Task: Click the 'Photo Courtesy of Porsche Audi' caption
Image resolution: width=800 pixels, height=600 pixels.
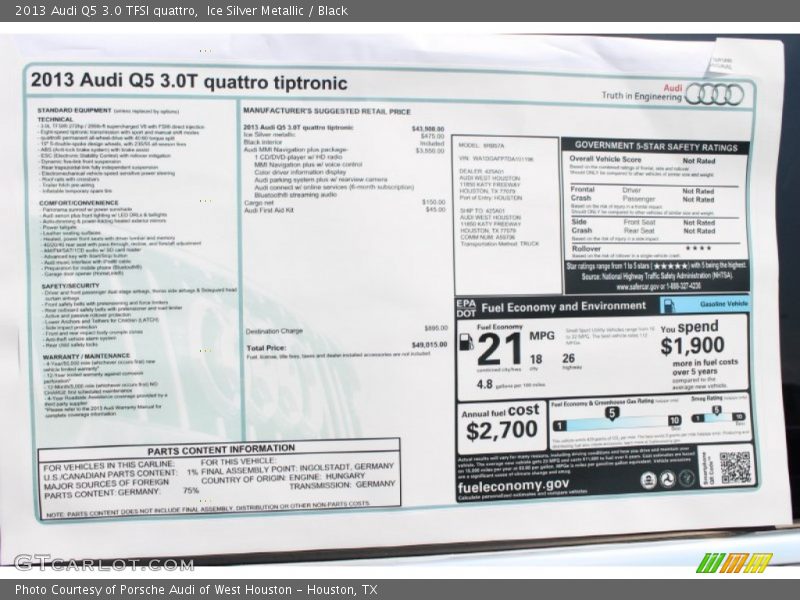Action: pos(196,589)
